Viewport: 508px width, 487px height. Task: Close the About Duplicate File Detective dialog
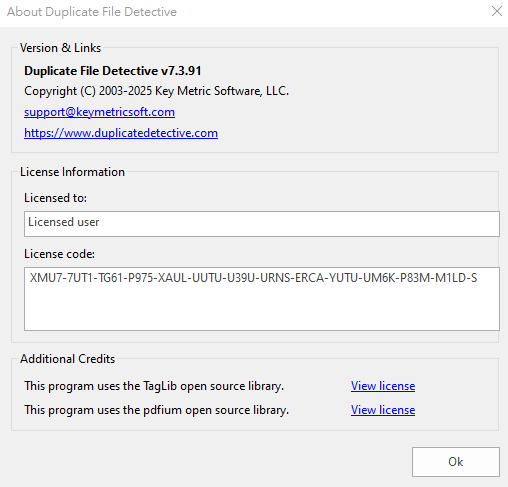[497, 11]
